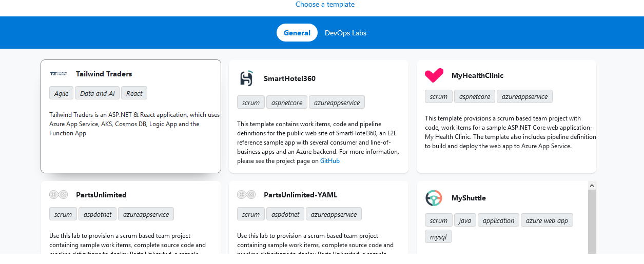Select the PartsUnlimited-YAML template title
Viewport: 644px width, 264px height.
300,195
